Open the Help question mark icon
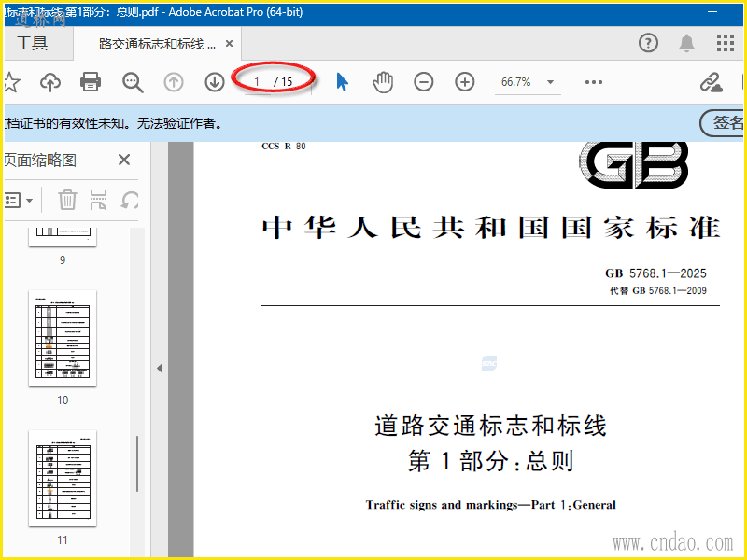This screenshot has height=560, width=747. click(x=648, y=43)
